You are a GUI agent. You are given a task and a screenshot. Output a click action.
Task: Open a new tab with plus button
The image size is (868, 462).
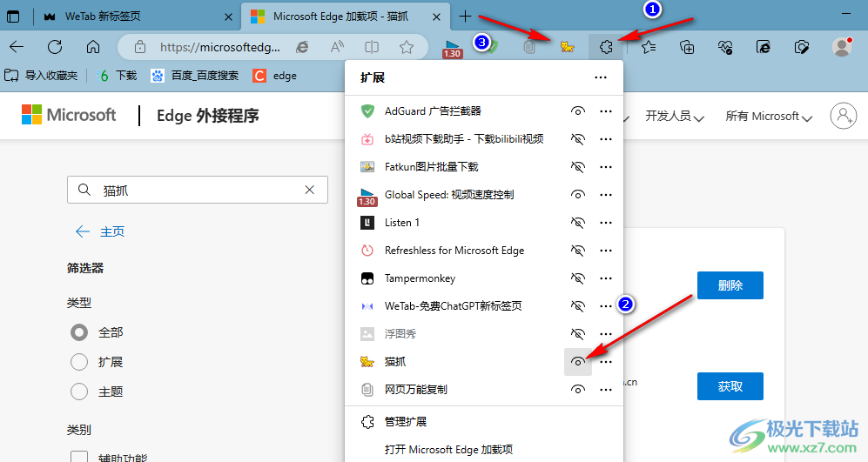click(x=465, y=17)
